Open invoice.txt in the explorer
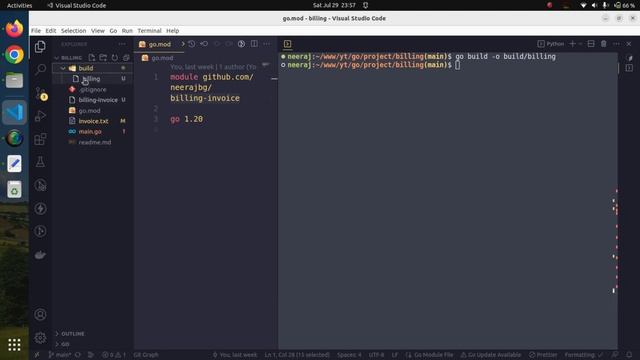640x360 pixels. [x=92, y=121]
